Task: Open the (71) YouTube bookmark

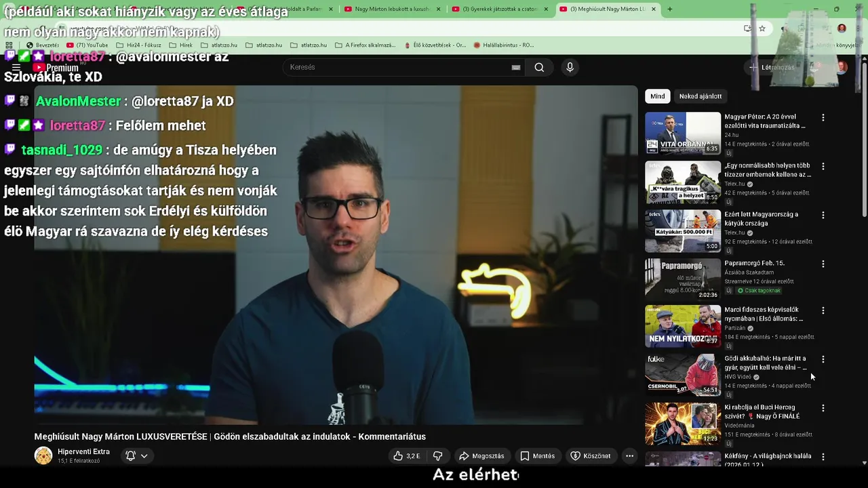Action: tap(87, 45)
